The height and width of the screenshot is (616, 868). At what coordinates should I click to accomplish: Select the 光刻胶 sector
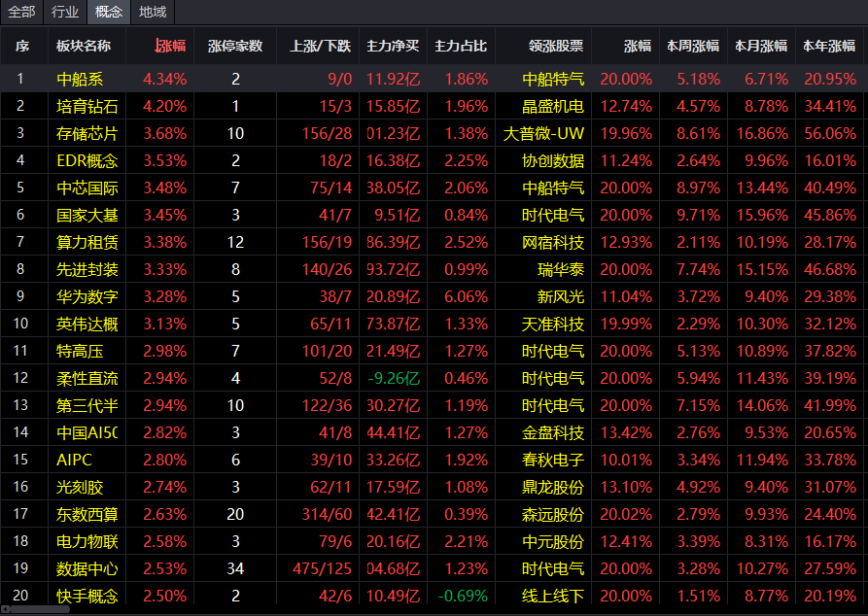click(x=80, y=487)
